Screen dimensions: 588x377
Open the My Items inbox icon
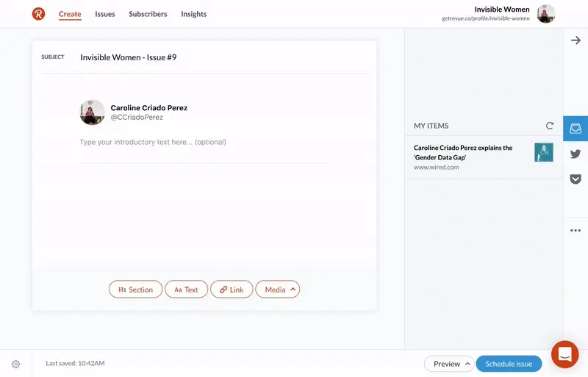[x=576, y=129]
